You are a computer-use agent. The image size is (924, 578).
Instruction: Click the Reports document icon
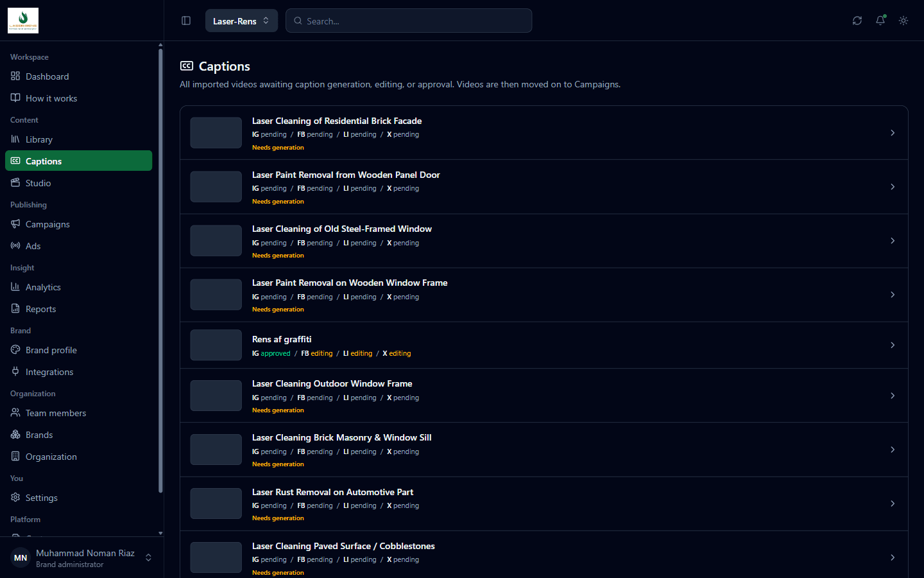click(15, 309)
